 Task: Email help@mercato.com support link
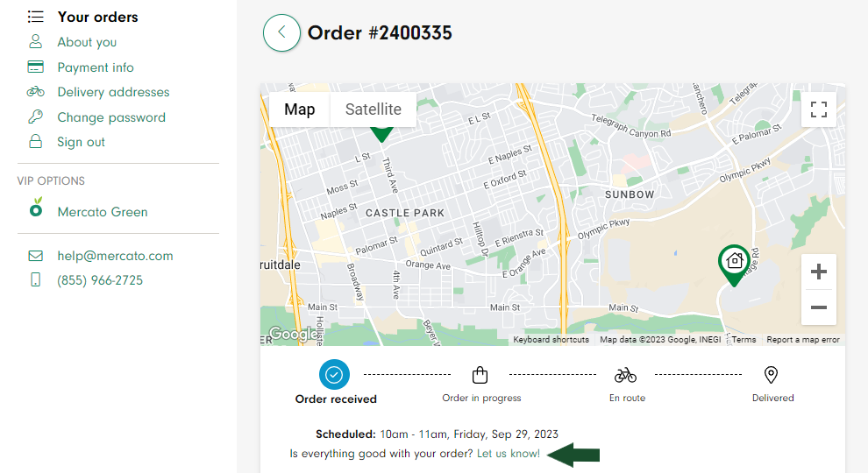pyautogui.click(x=115, y=256)
